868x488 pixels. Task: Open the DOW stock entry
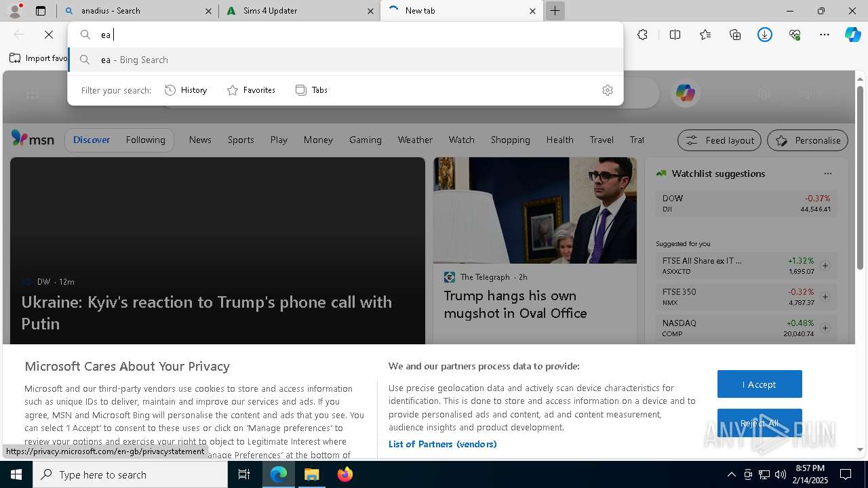point(746,203)
